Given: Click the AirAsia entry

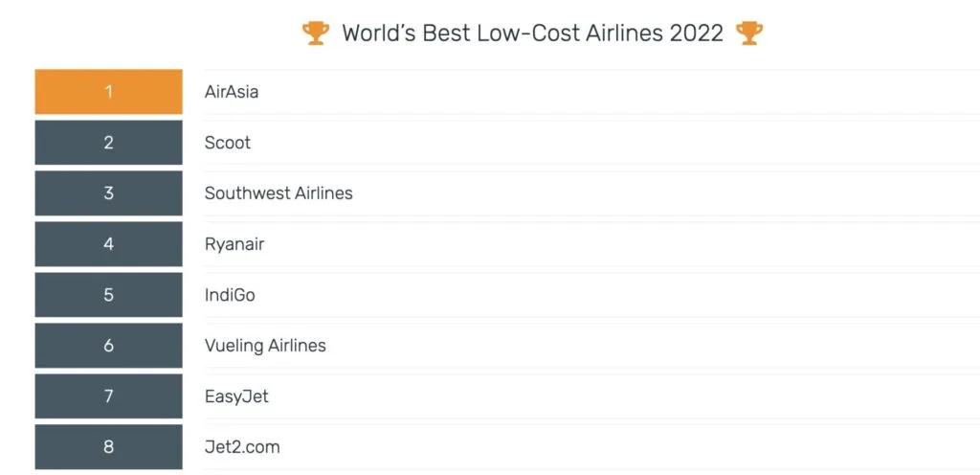Looking at the screenshot, I should pos(232,92).
